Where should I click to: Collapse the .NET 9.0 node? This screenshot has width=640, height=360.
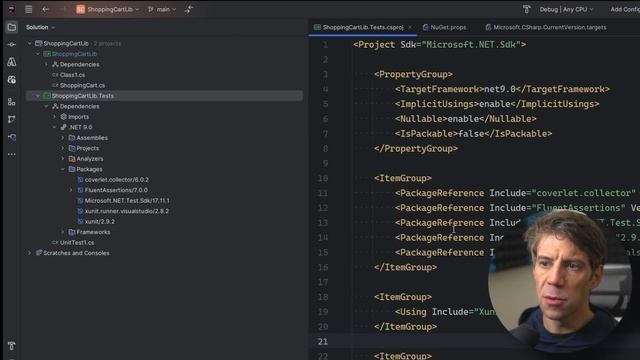(54, 127)
